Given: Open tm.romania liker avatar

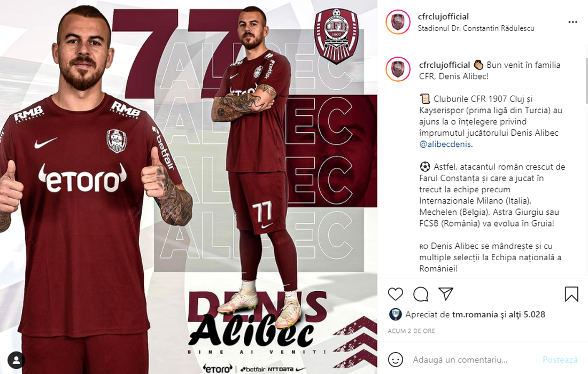Looking at the screenshot, I should coord(395,314).
